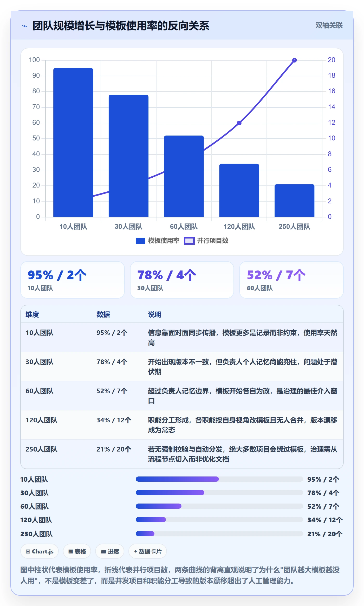This screenshot has width=364, height=606.
Task: Click the 250人团队 progress bar
Action: (219, 534)
